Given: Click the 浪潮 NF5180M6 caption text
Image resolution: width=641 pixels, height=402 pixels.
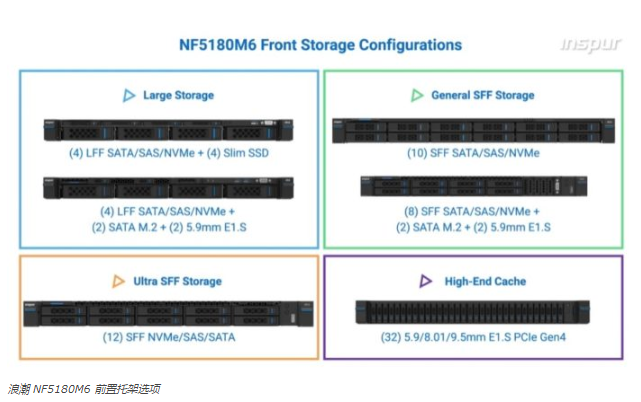Looking at the screenshot, I should [x=84, y=389].
